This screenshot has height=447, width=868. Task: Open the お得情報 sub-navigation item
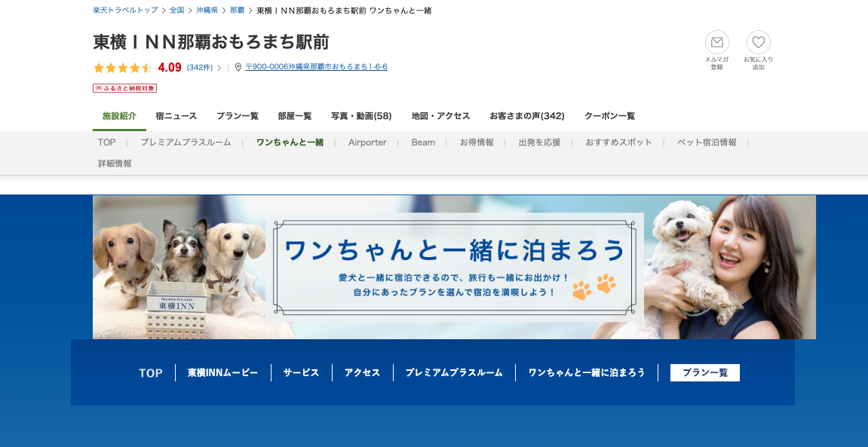[x=477, y=142]
